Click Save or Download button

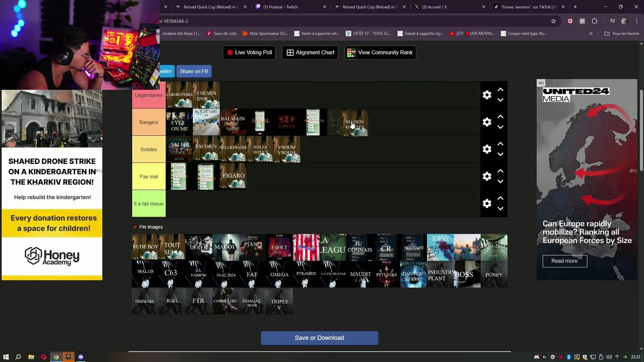coord(319,338)
